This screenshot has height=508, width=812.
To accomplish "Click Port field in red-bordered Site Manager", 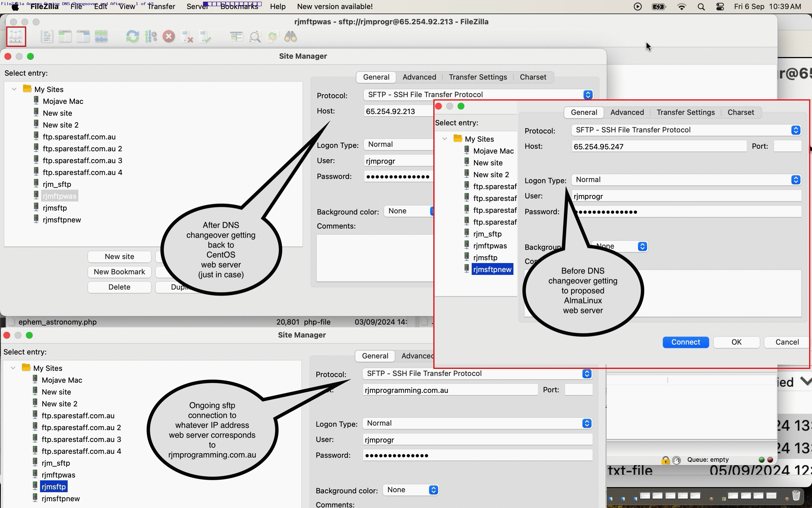I will point(787,146).
